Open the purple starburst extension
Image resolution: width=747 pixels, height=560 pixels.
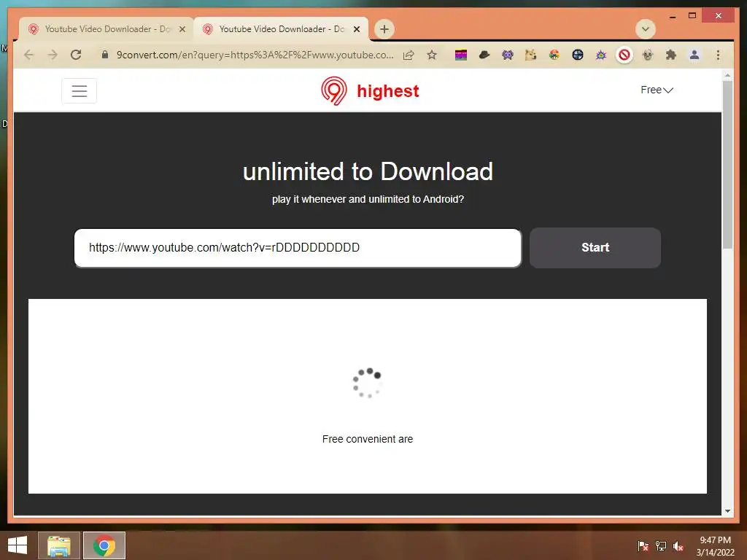[601, 55]
